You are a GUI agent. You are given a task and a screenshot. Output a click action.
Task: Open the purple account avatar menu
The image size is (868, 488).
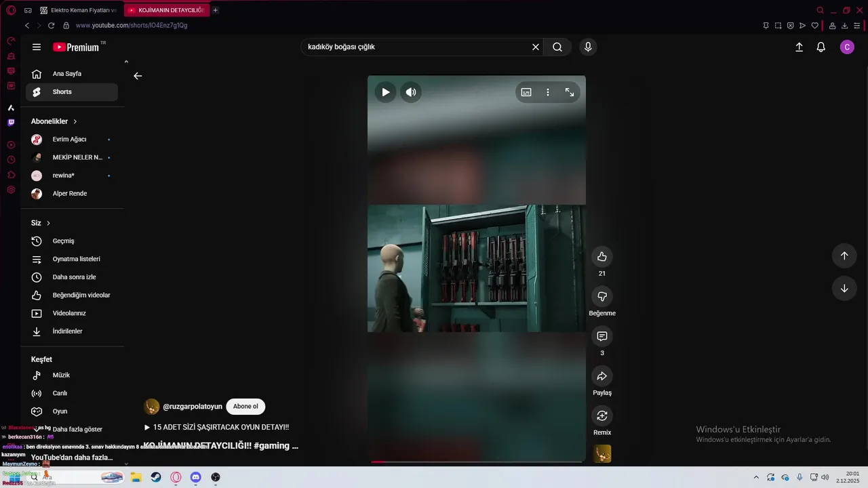(x=847, y=47)
